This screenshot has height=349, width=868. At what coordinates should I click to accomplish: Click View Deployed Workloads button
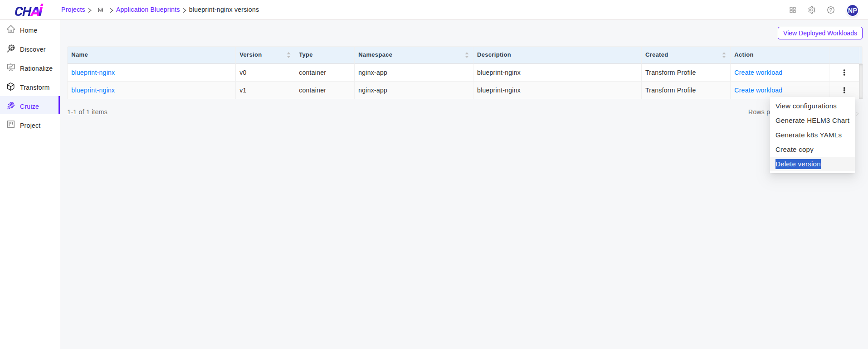(x=819, y=33)
